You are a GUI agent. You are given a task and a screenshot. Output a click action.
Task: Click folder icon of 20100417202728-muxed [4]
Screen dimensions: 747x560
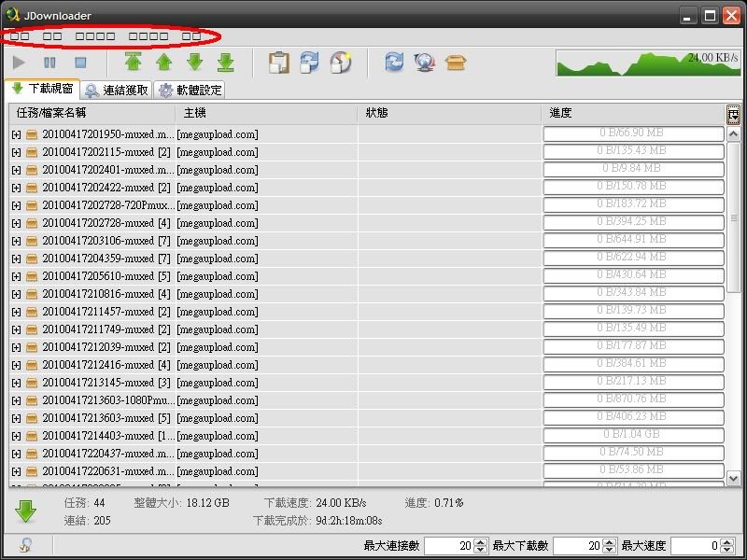(32, 223)
